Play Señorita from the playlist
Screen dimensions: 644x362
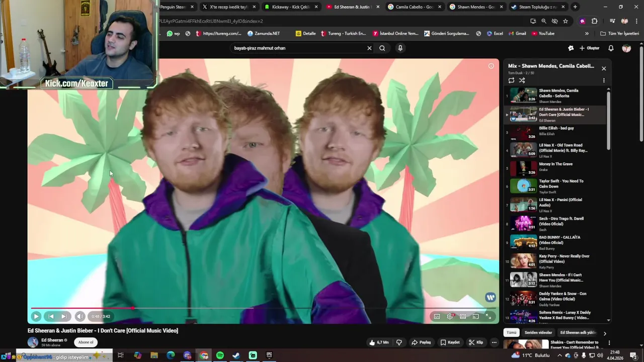click(556, 96)
